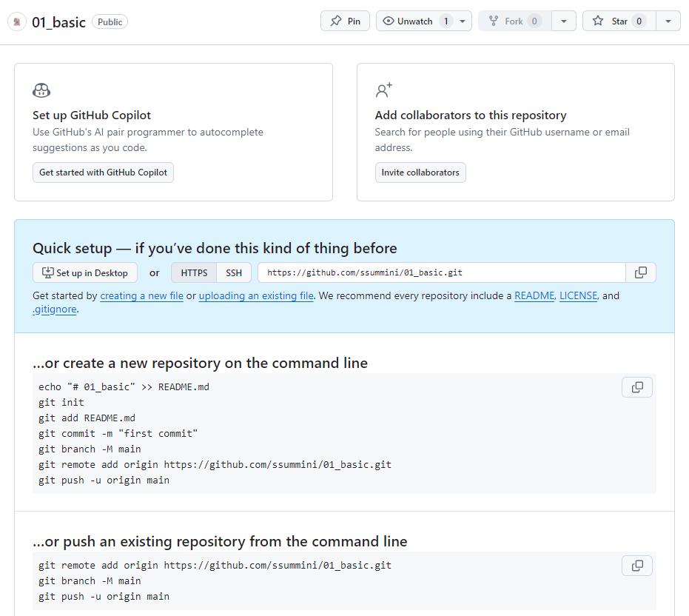Click the 'git init' command line
This screenshot has width=689, height=616.
61,402
